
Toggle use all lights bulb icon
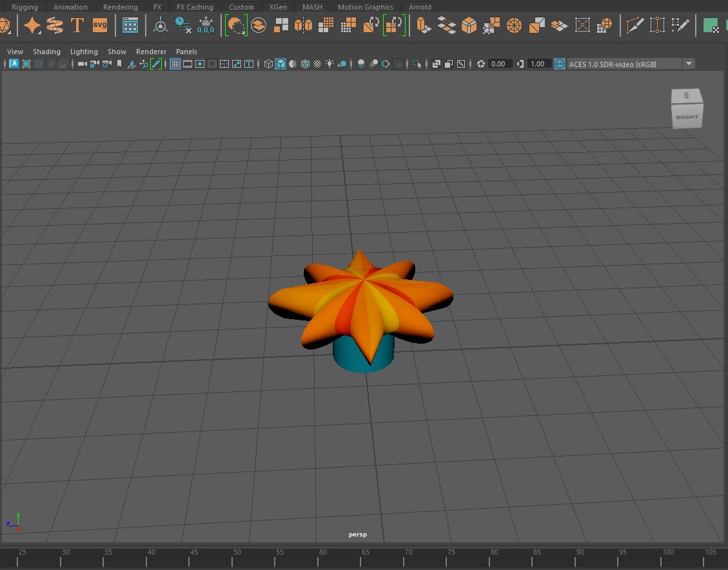coord(330,64)
